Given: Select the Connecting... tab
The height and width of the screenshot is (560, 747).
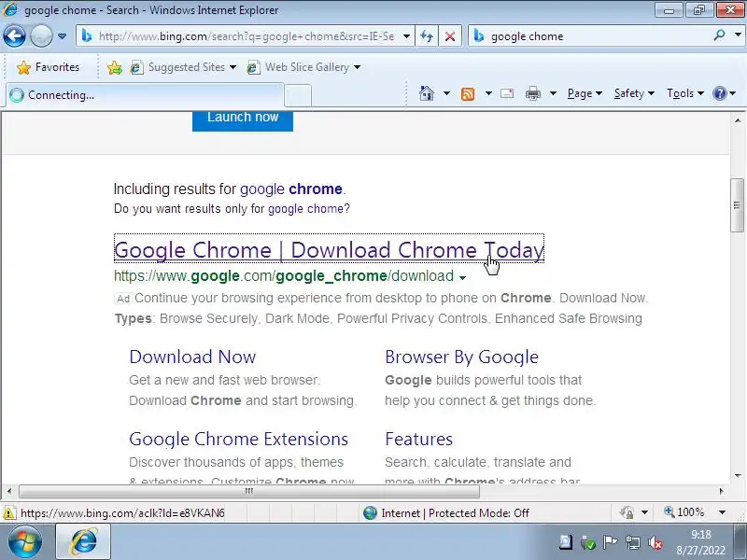Looking at the screenshot, I should coord(145,95).
